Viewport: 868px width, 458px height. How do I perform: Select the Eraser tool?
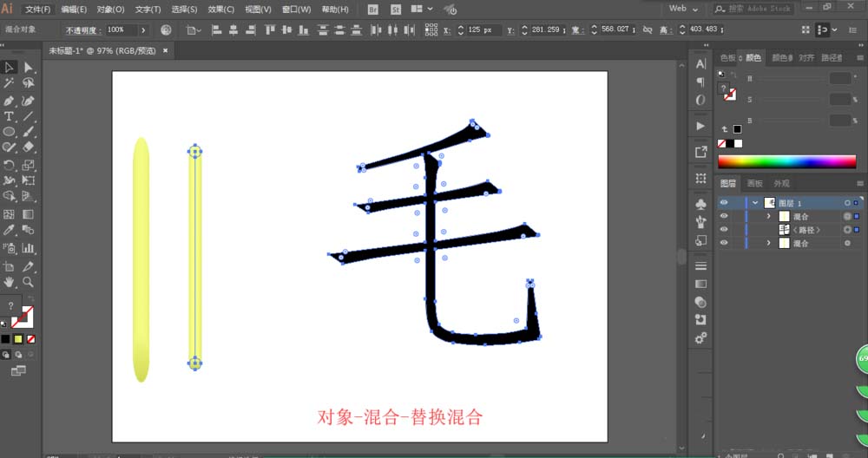click(x=29, y=147)
